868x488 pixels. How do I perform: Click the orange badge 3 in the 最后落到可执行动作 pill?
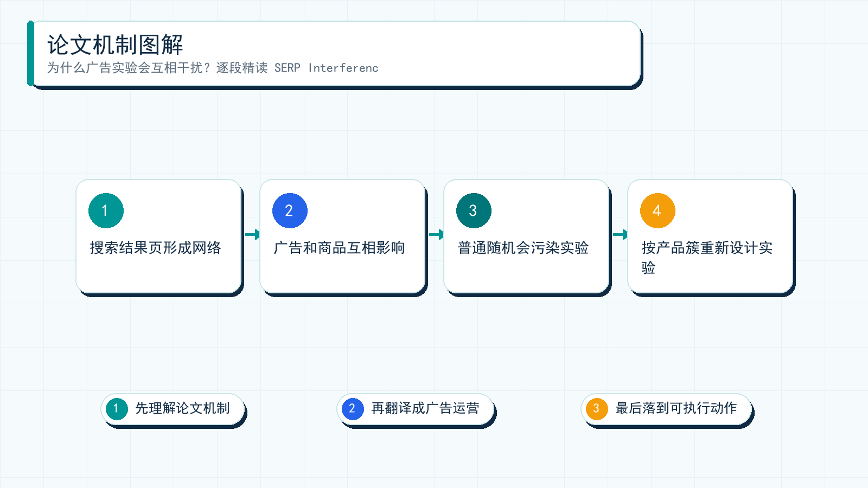coord(597,409)
